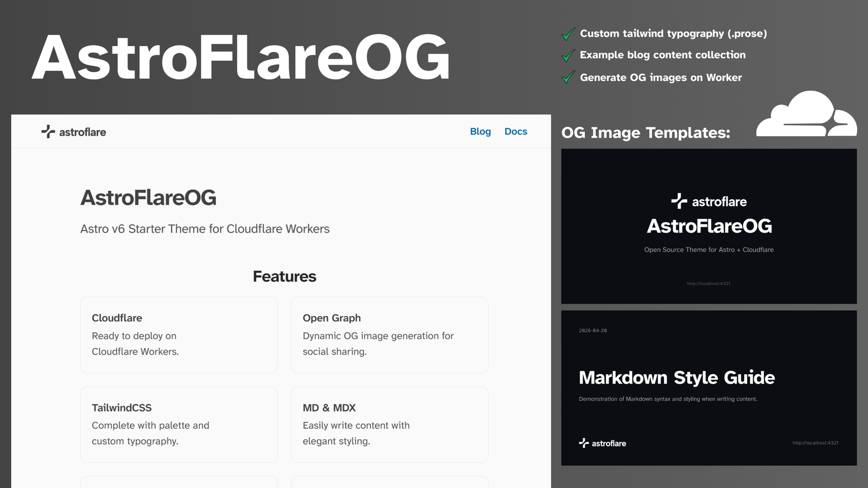This screenshot has height=488, width=868.
Task: Click the large AstroFlareOG banner title
Action: coord(241,57)
